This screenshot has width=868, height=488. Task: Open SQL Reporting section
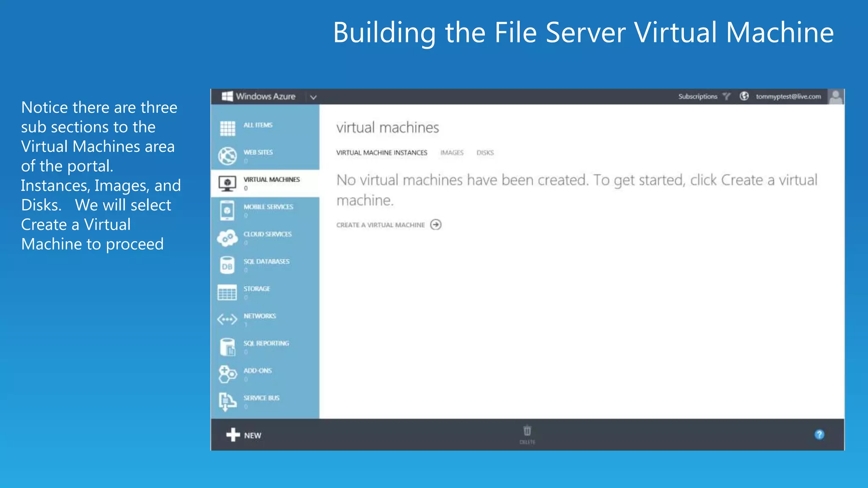[x=265, y=347]
